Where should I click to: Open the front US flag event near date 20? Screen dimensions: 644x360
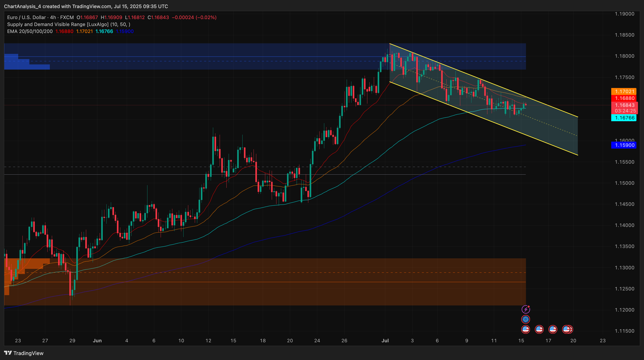point(566,329)
